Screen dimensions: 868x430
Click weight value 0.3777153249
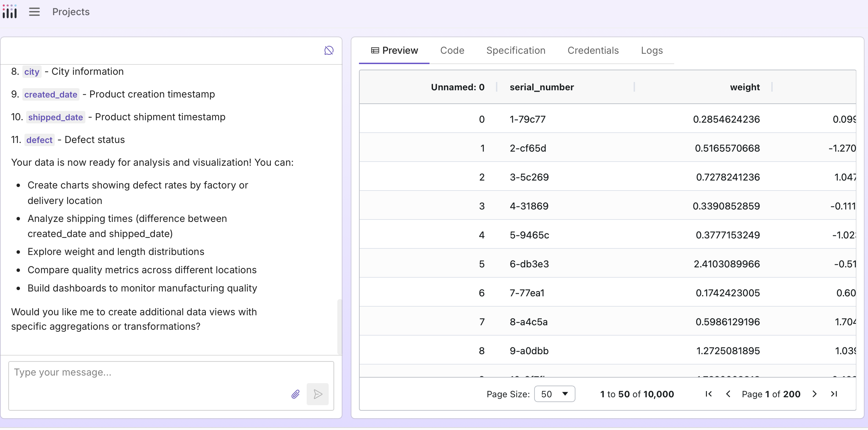(728, 235)
